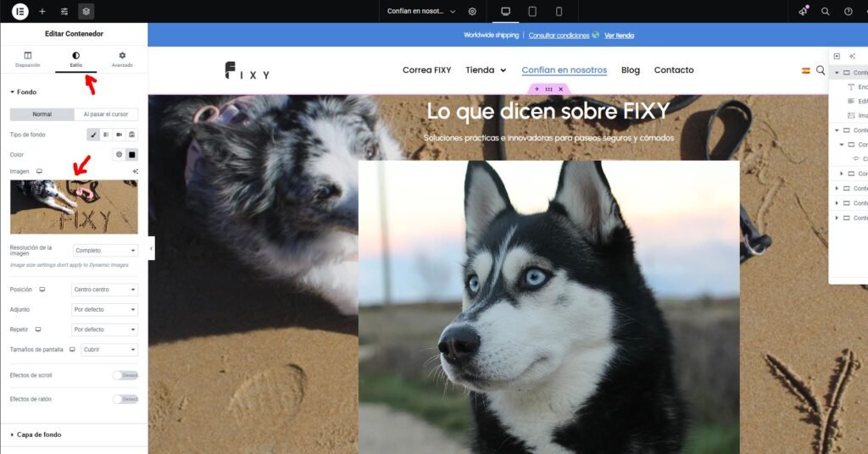The image size is (868, 454).
Task: Select the gradient background type icon
Action: pos(106,135)
